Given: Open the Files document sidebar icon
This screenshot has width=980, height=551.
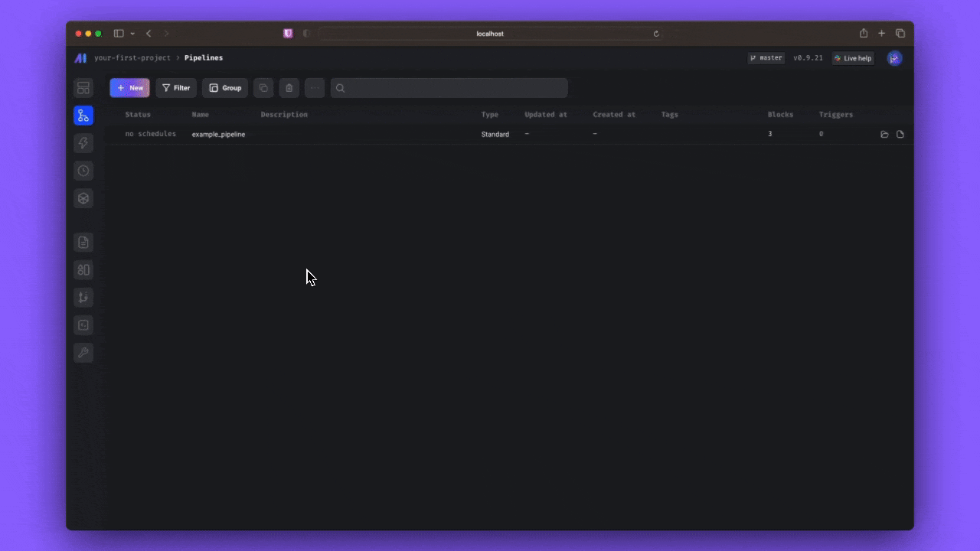Looking at the screenshot, I should coord(83,243).
